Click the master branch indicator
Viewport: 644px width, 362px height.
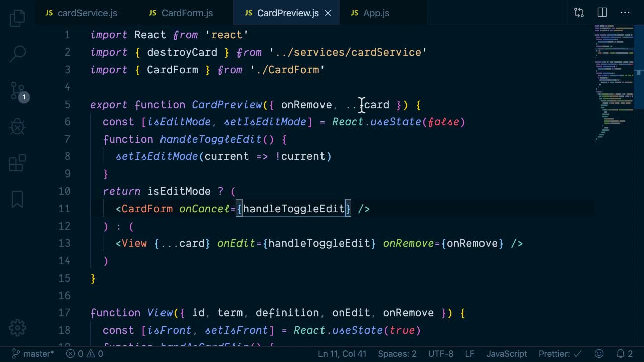coord(33,354)
